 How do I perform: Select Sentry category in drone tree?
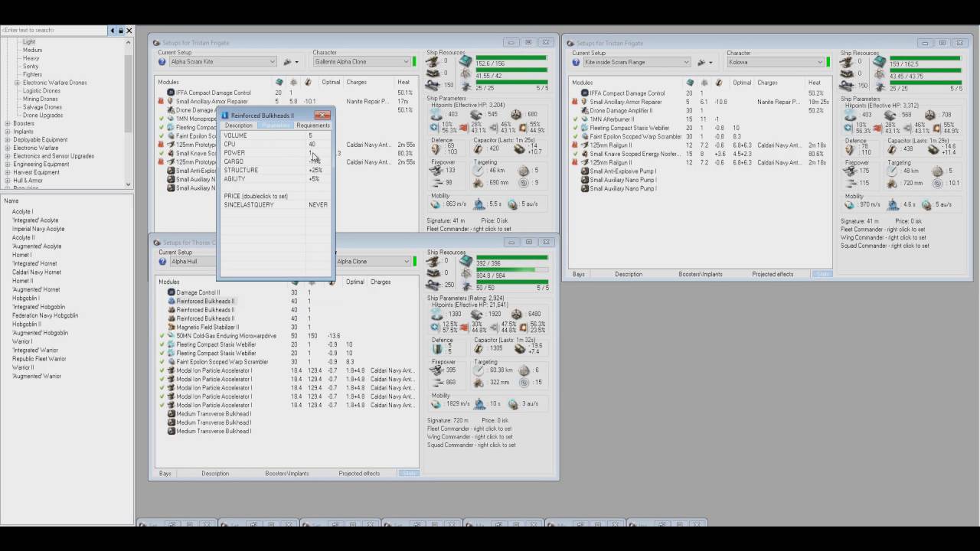pyautogui.click(x=31, y=67)
